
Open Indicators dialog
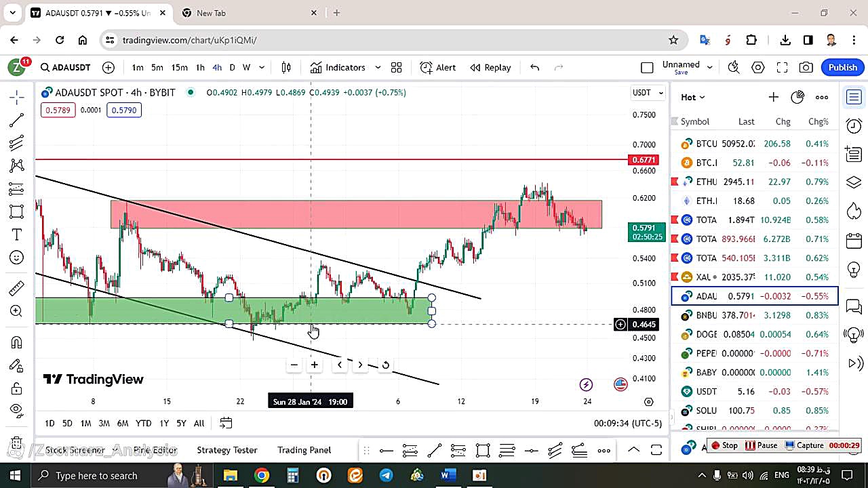pos(338,67)
